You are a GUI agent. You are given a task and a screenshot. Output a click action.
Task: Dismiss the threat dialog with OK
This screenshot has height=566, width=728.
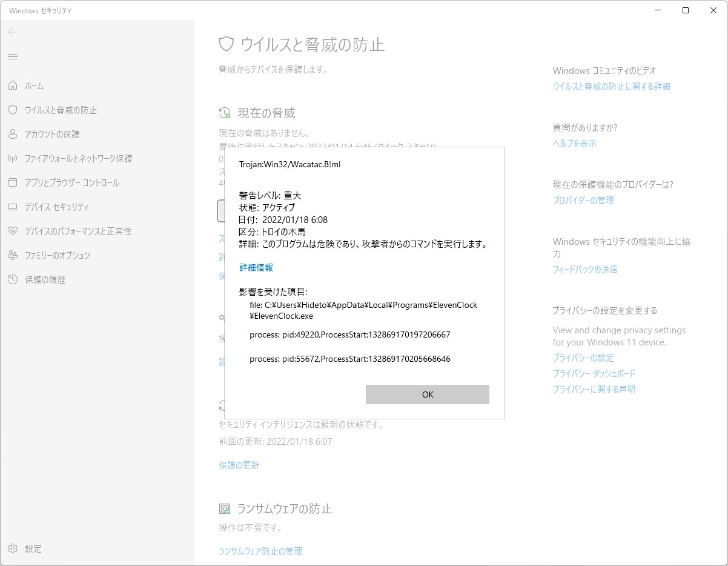[427, 395]
